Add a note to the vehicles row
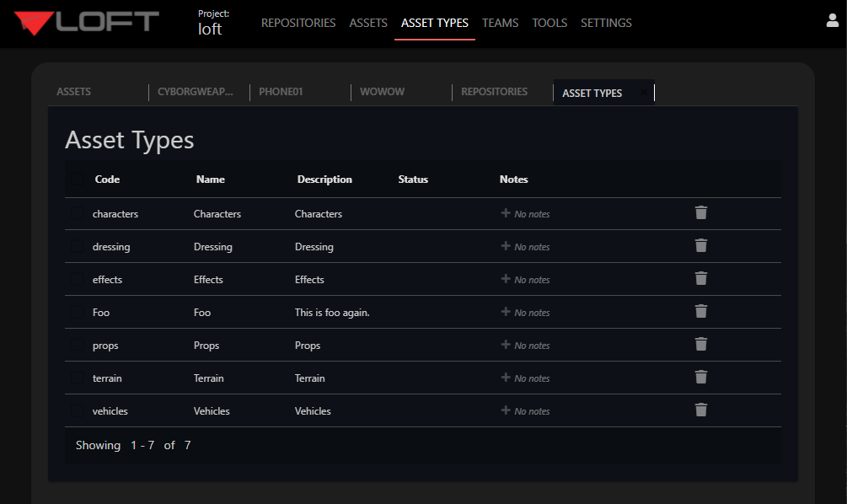The image size is (847, 504). [524, 410]
